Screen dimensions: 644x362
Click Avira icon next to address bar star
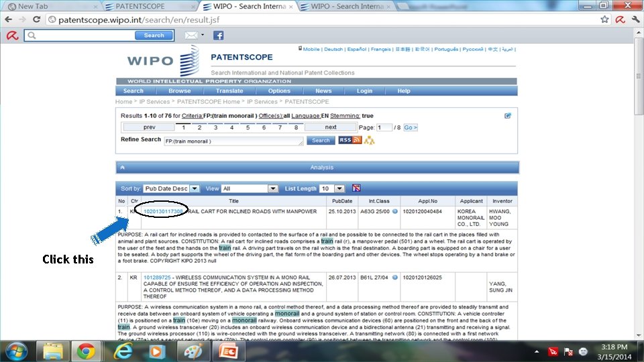[620, 19]
